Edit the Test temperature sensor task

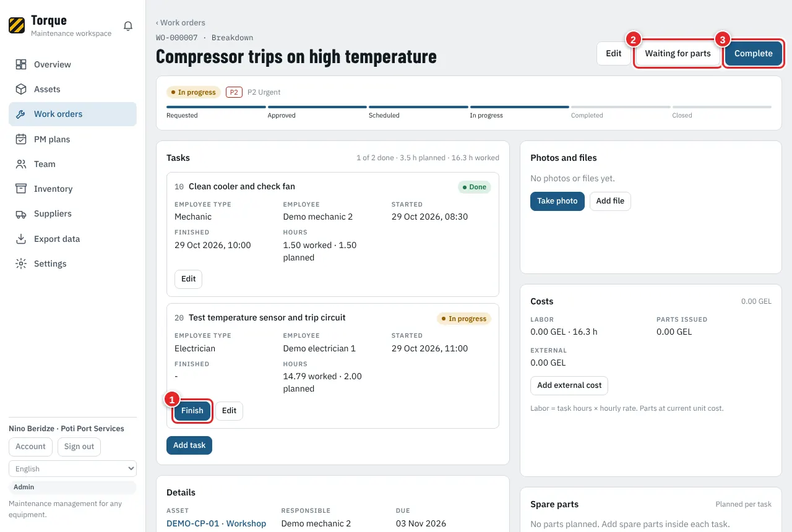tap(229, 411)
